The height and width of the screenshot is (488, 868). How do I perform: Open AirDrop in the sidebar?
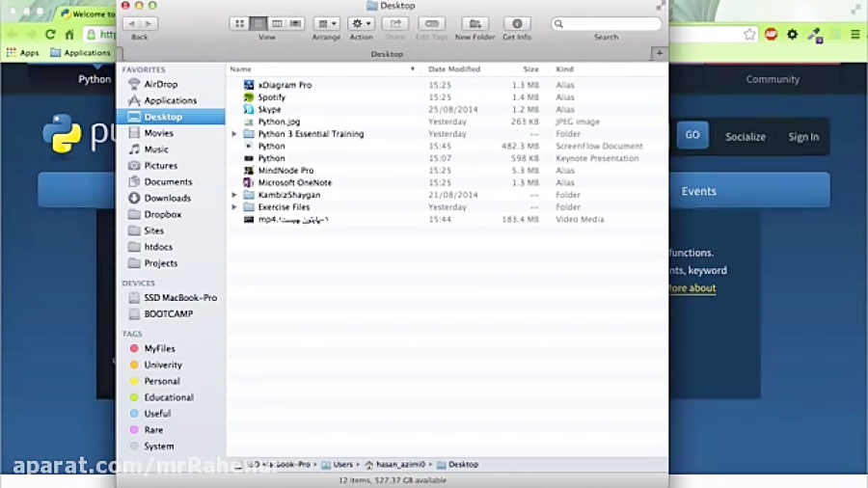pyautogui.click(x=160, y=85)
